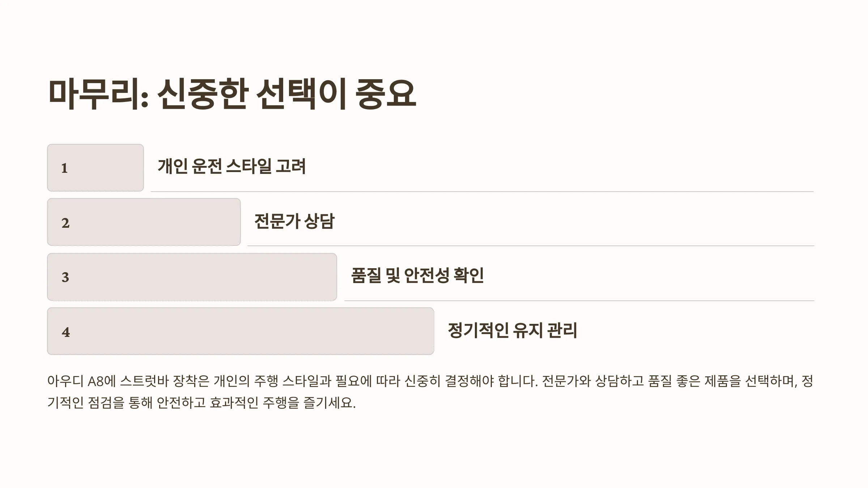Select the numbered box labeled 3

pyautogui.click(x=192, y=277)
